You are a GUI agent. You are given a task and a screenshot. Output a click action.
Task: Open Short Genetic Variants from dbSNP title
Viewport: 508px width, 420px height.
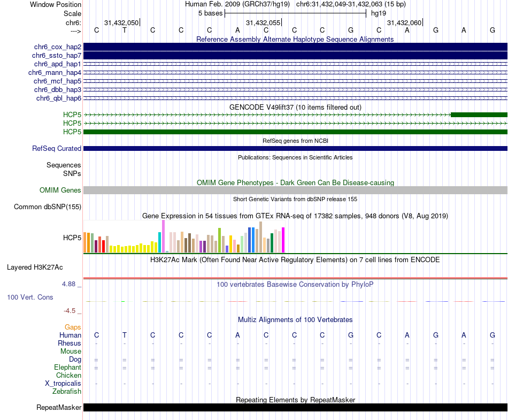(x=295, y=200)
